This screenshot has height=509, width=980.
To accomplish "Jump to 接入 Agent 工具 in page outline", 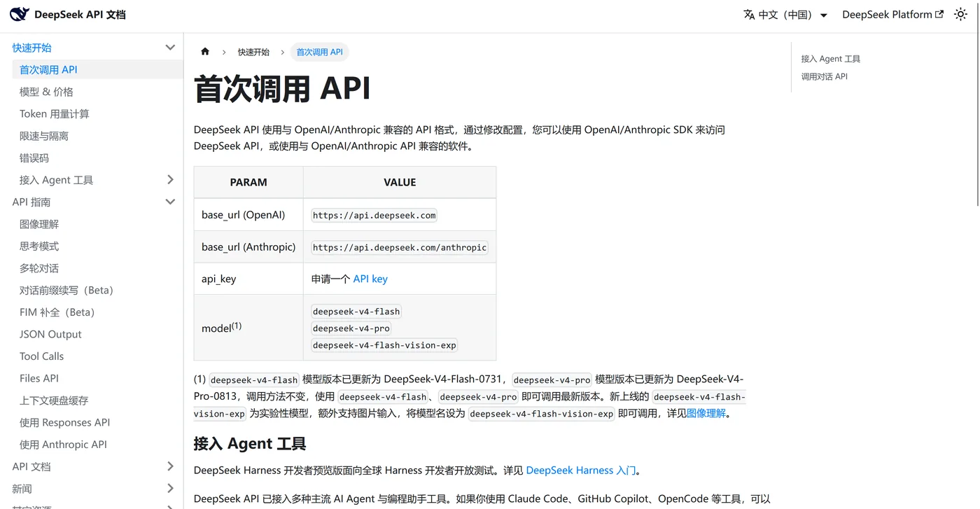I will coord(831,59).
